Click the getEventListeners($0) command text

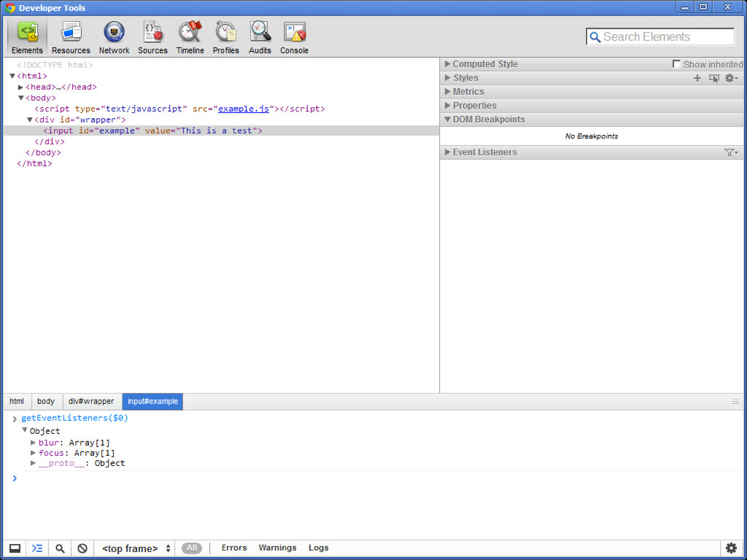click(75, 418)
